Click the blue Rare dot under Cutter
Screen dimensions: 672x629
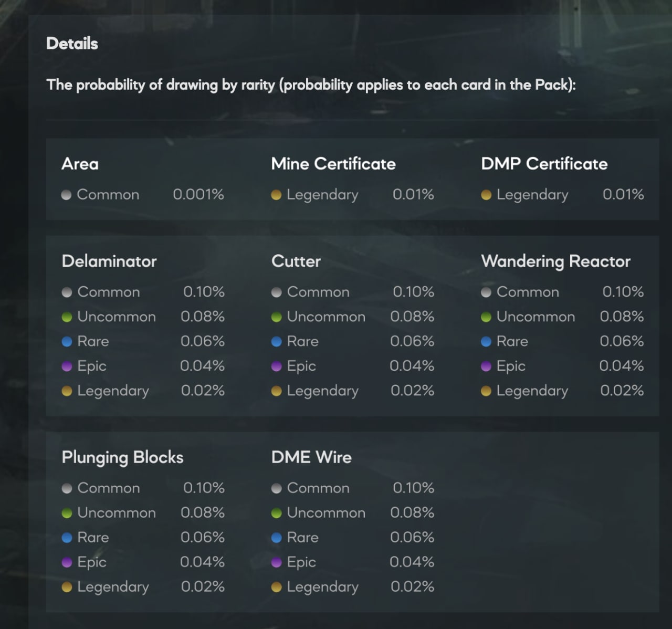[277, 342]
